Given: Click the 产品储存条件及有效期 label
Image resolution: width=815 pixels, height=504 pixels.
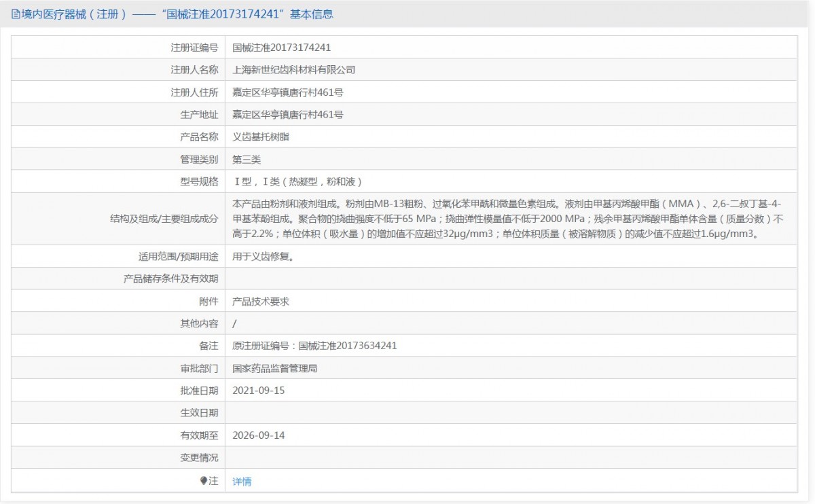Looking at the screenshot, I should [x=170, y=279].
